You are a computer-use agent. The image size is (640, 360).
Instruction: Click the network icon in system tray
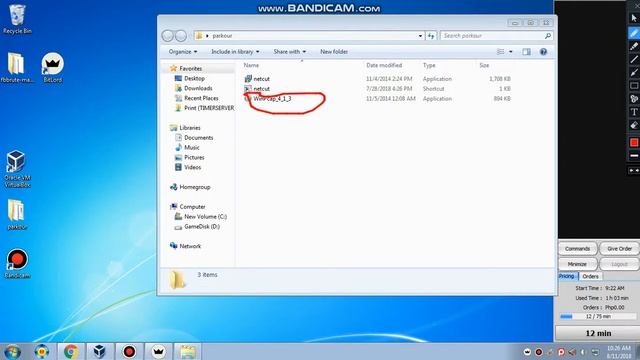(596, 352)
